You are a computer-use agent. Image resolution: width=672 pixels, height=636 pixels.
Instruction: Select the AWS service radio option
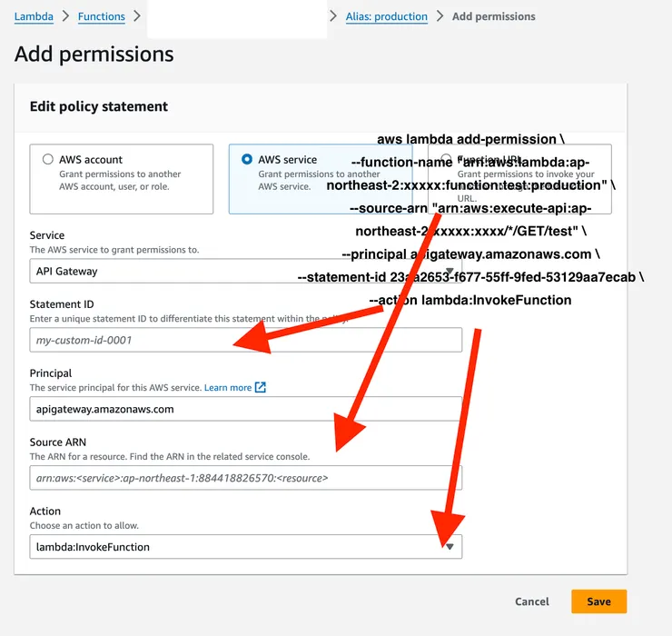coord(247,160)
